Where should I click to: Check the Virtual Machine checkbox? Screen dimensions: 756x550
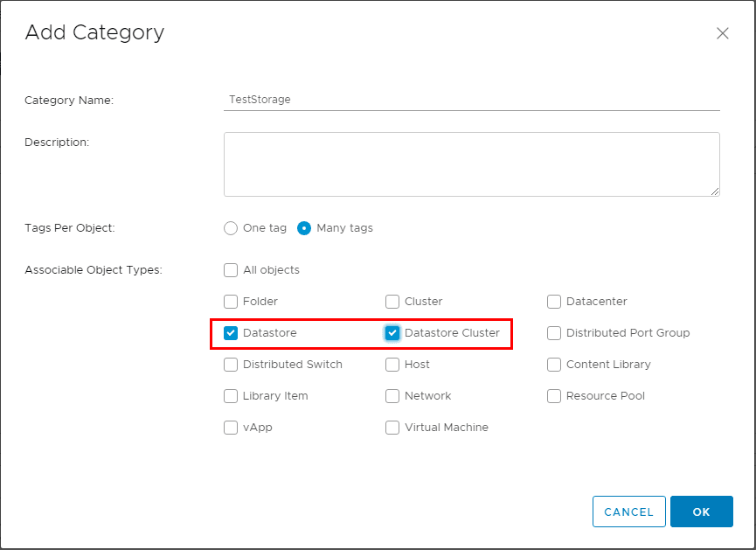(392, 428)
